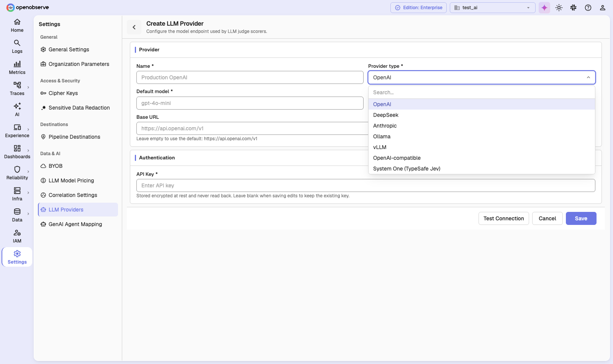The height and width of the screenshot is (364, 613).
Task: Open LLM Model Pricing
Action: 78,180
